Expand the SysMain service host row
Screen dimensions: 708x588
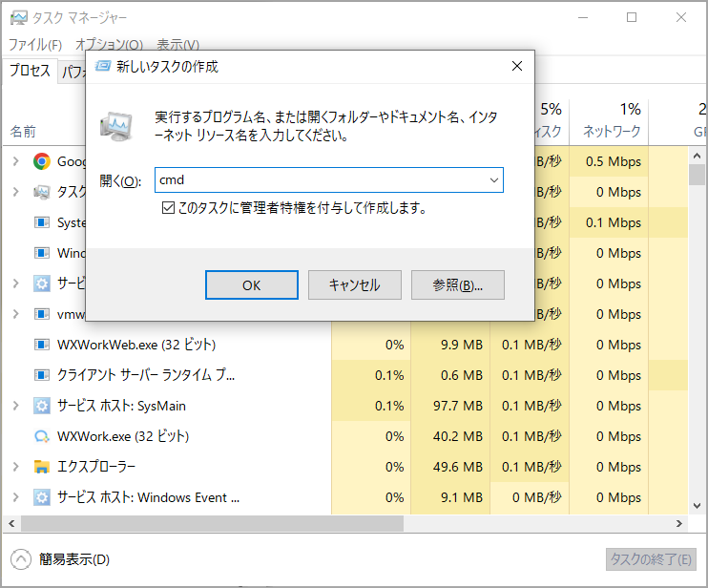coord(16,406)
